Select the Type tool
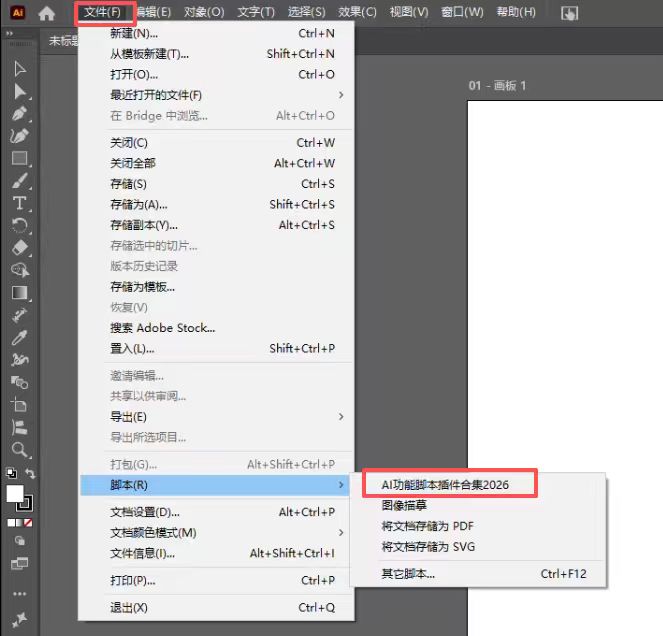The image size is (663, 636). click(x=20, y=203)
